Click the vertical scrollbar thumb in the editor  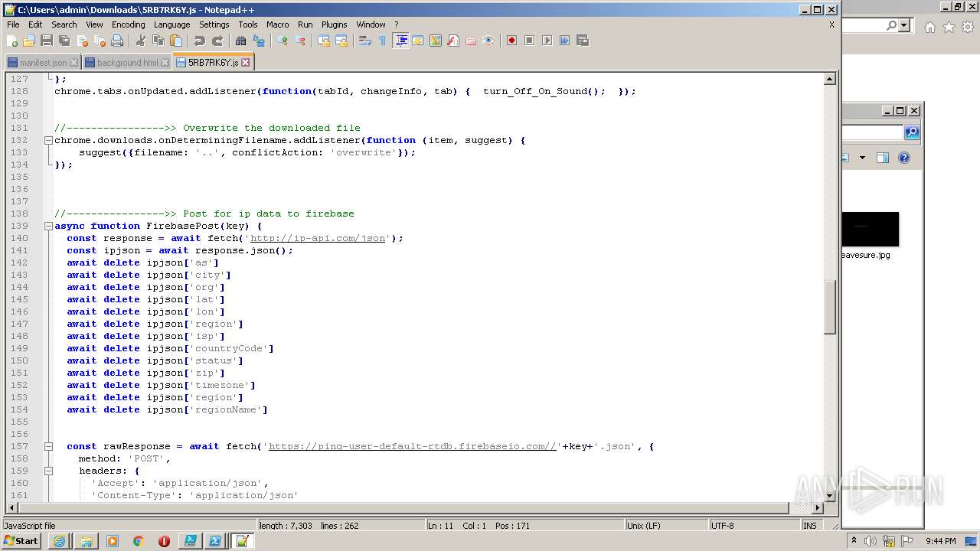(x=829, y=307)
